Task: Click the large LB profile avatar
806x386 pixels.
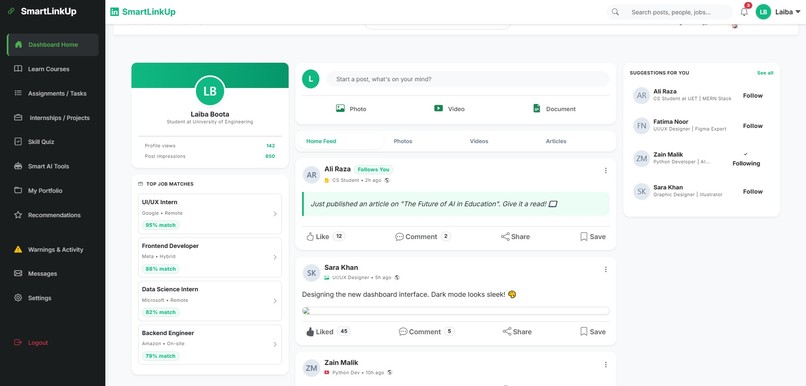Action: click(x=210, y=91)
